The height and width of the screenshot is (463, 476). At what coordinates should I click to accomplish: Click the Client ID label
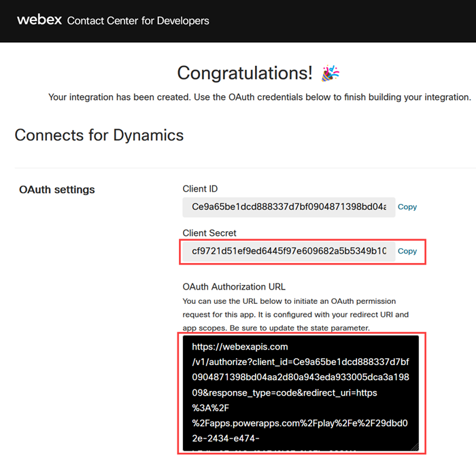[200, 189]
